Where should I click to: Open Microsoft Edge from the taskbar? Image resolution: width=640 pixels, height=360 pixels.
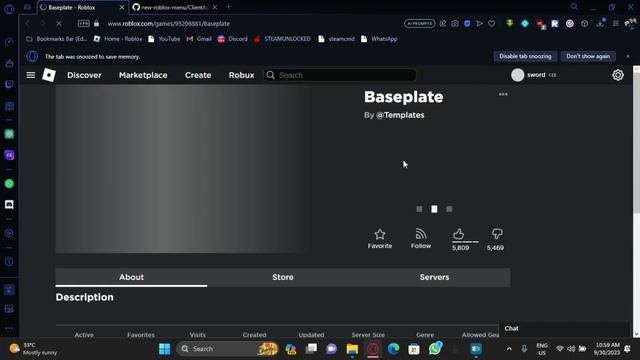pos(393,349)
